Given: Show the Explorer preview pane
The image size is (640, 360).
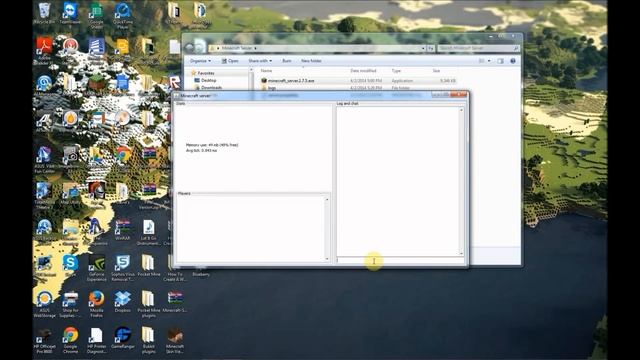Looking at the screenshot, I should tap(500, 61).
